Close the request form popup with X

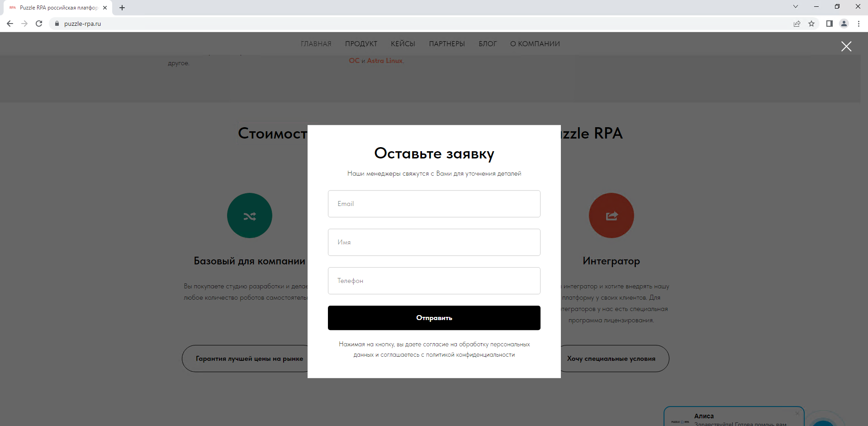tap(846, 46)
